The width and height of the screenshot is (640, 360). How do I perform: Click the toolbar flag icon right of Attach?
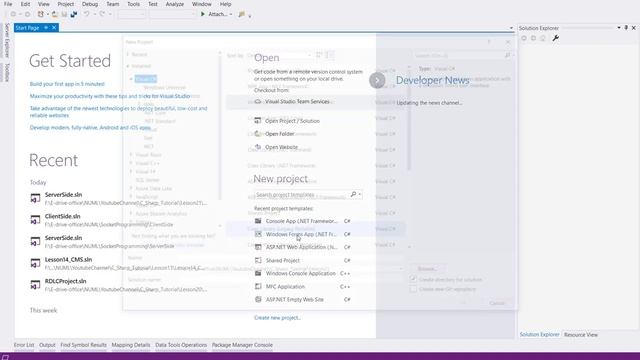tap(242, 14)
